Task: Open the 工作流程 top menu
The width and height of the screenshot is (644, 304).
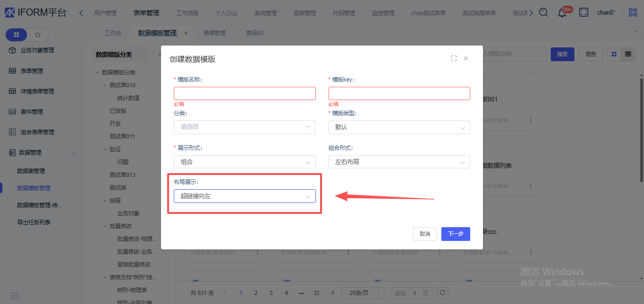Action: [x=187, y=13]
